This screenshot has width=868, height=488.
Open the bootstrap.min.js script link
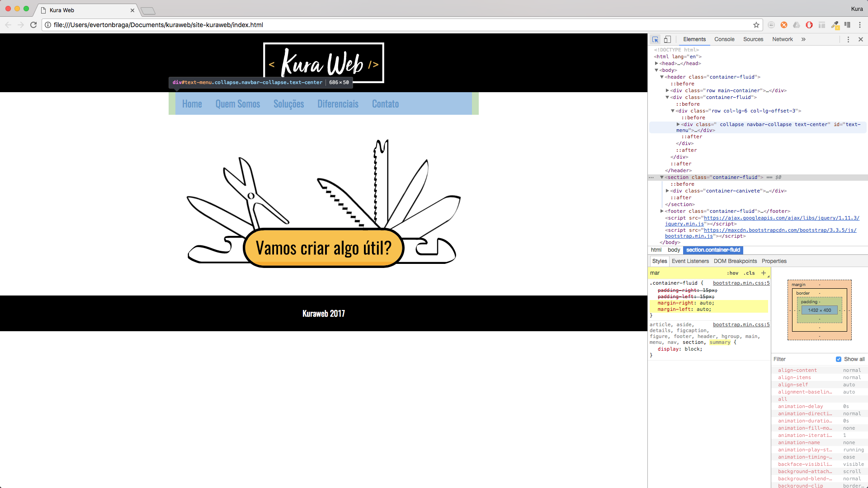pyautogui.click(x=761, y=233)
